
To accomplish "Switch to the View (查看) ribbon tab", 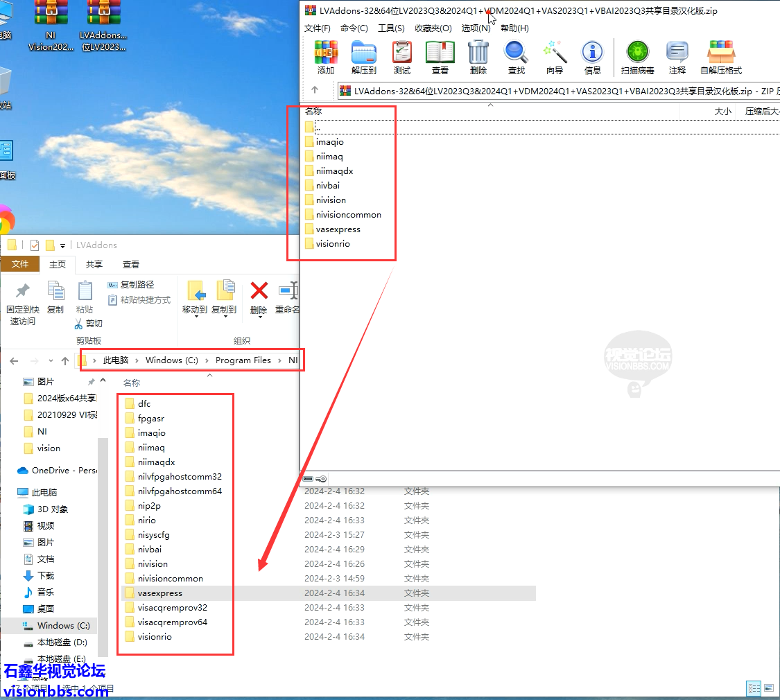I will pos(131,264).
